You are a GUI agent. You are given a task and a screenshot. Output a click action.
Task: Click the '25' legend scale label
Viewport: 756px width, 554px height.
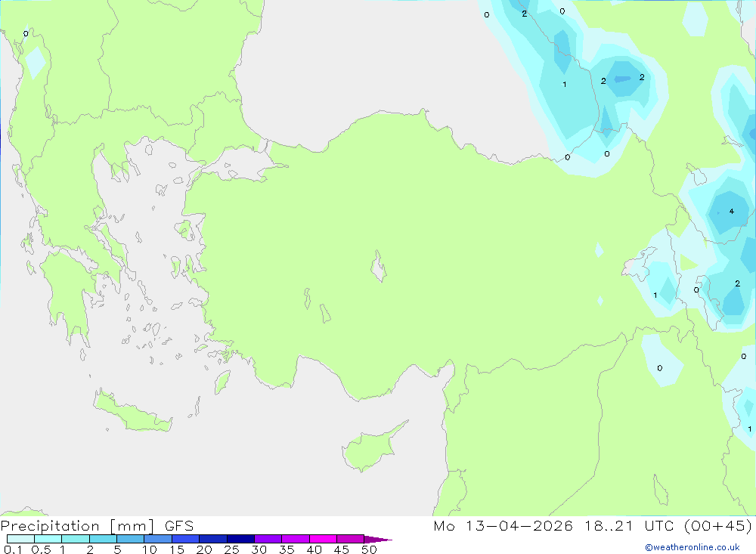click(x=231, y=549)
